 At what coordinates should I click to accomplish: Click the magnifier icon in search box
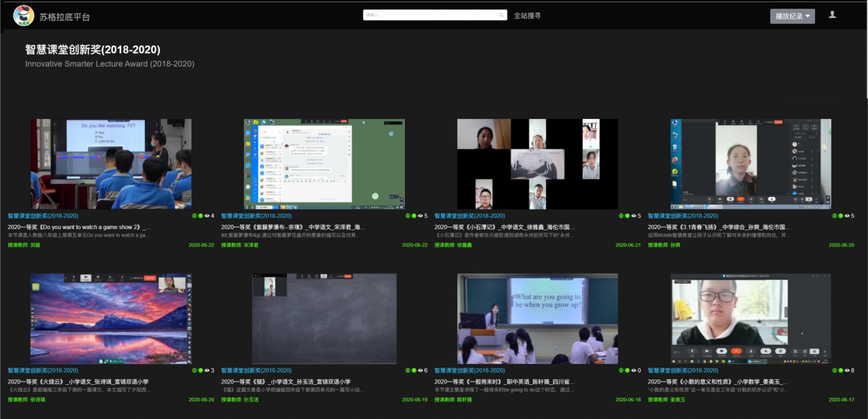click(502, 15)
